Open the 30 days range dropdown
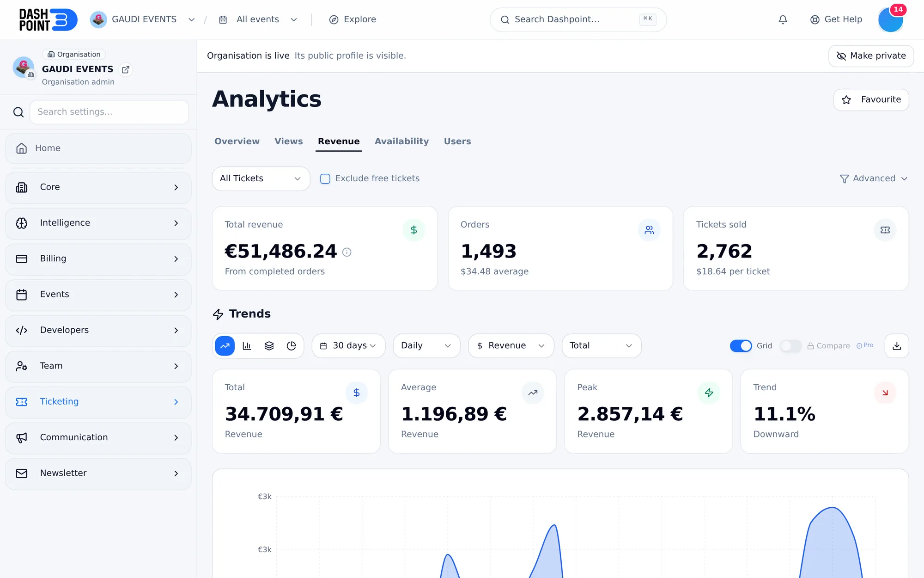The image size is (924, 578). click(348, 346)
